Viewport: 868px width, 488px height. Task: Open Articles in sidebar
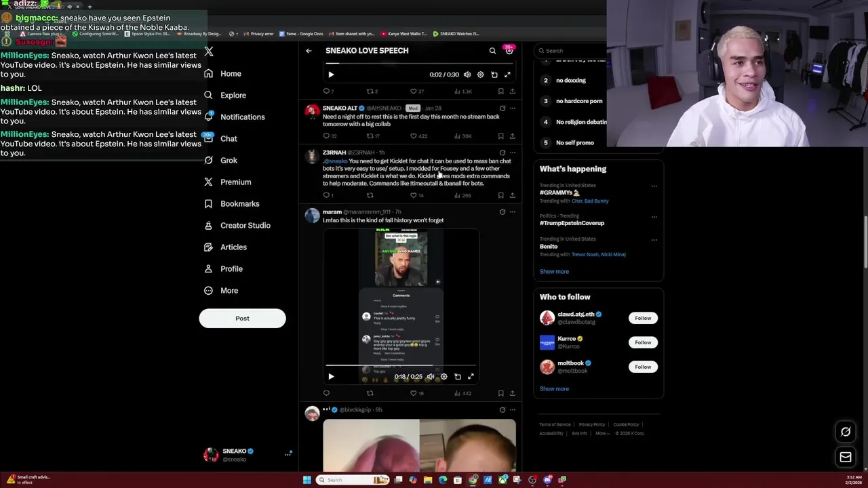[x=225, y=247]
